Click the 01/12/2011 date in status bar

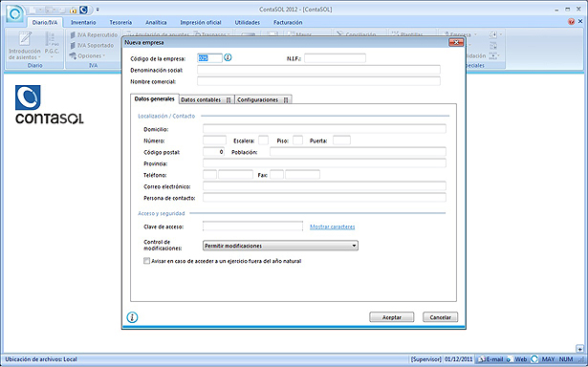point(459,359)
